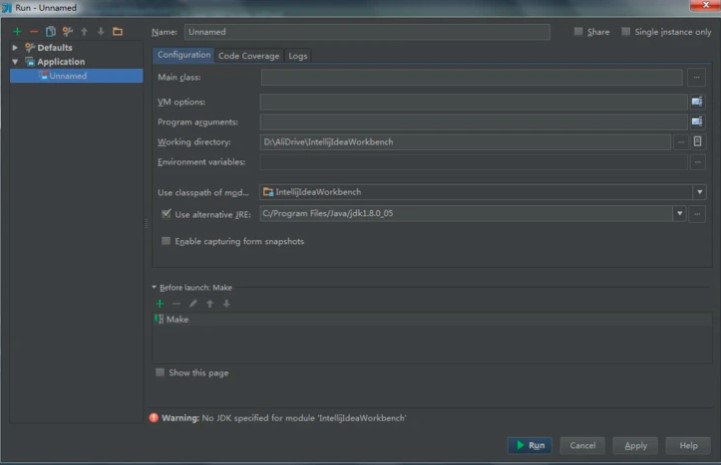Click the green Add New Configuration plus icon
This screenshot has width=721, height=465.
pos(17,32)
